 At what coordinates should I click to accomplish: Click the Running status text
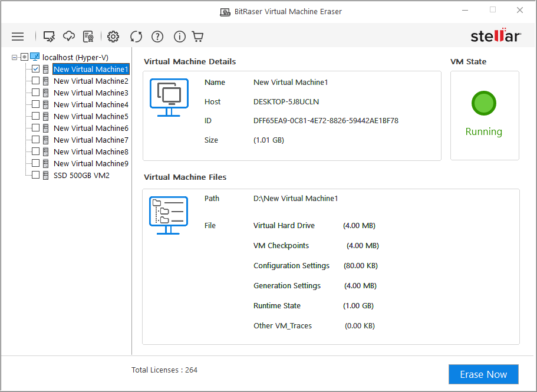click(483, 132)
